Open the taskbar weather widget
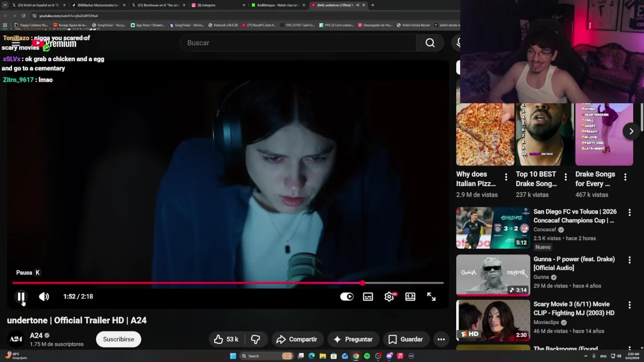644x362 pixels. click(15, 355)
